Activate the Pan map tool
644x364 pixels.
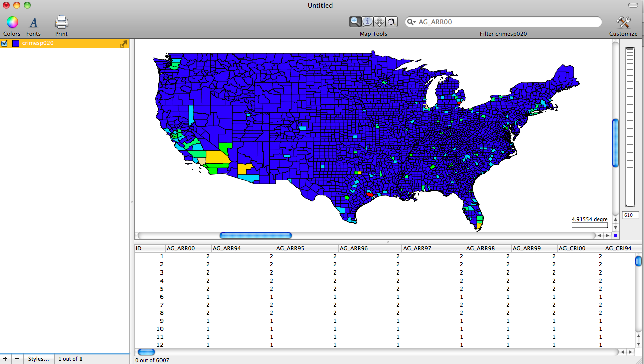click(x=380, y=21)
